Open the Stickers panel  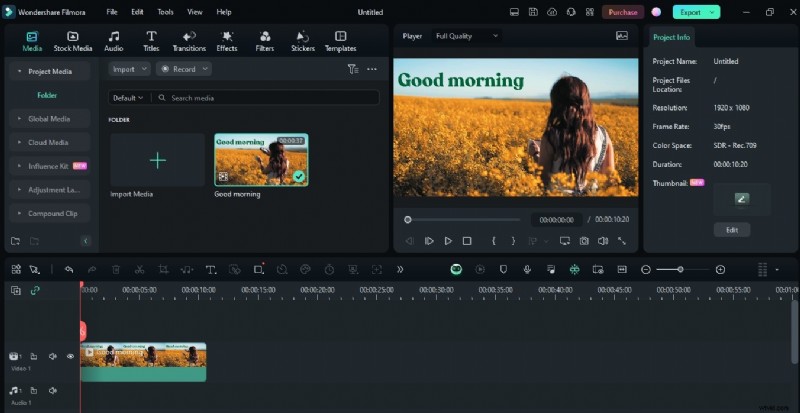click(x=302, y=41)
